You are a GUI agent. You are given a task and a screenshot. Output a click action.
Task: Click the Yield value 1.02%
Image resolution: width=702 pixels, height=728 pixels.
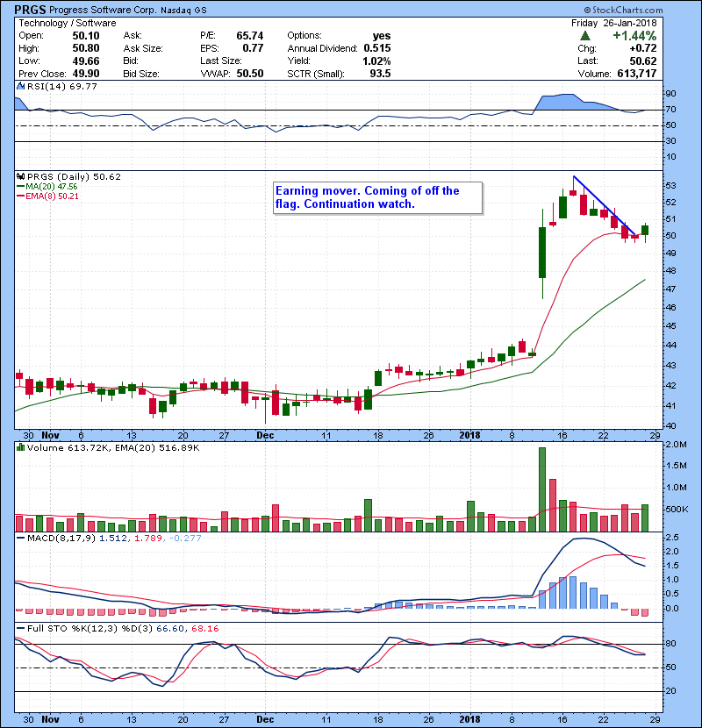[x=376, y=61]
